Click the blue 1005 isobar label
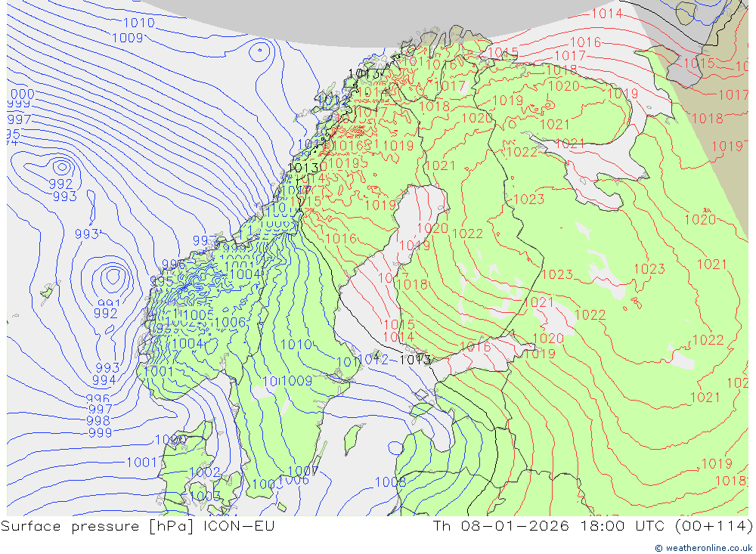 (x=197, y=315)
